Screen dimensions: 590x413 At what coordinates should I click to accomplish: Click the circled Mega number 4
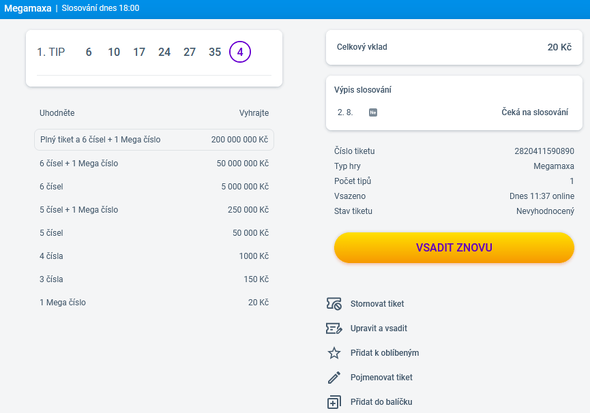tap(240, 52)
